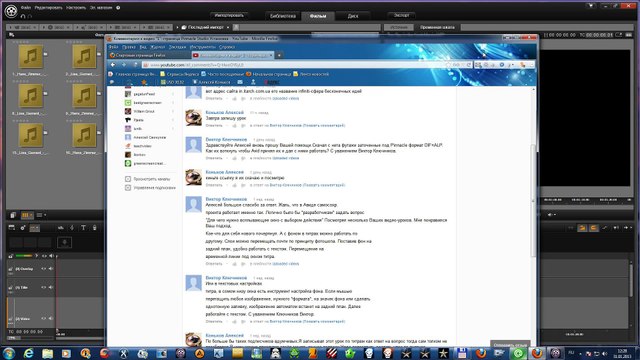Toggle lock on the Title track
The width and height of the screenshot is (640, 360).
(x=11, y=287)
